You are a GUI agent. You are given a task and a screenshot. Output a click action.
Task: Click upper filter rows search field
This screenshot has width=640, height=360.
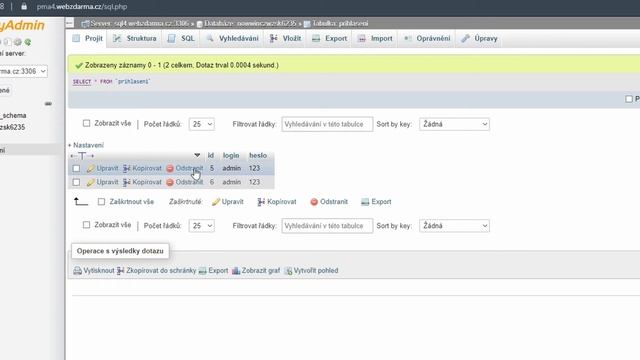pos(327,124)
